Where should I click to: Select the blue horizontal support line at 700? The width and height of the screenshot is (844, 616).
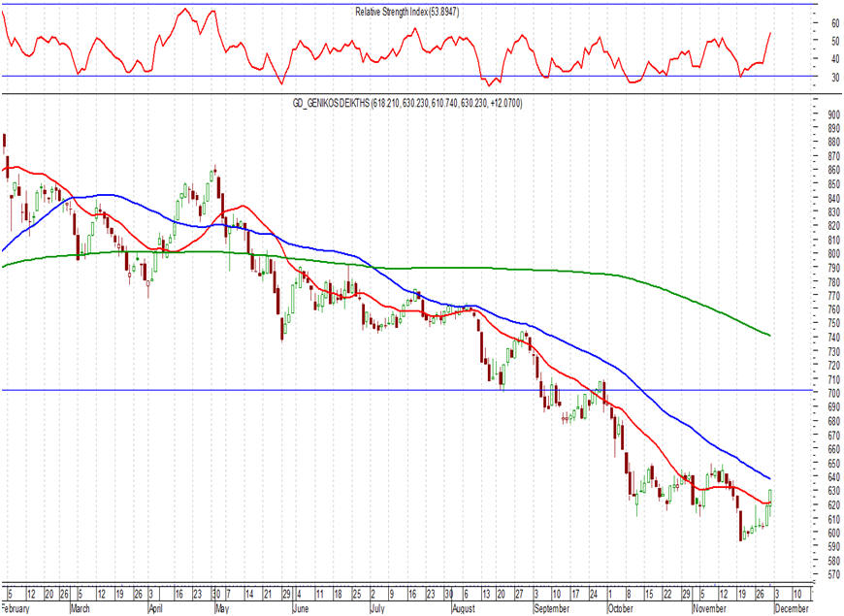click(x=409, y=390)
